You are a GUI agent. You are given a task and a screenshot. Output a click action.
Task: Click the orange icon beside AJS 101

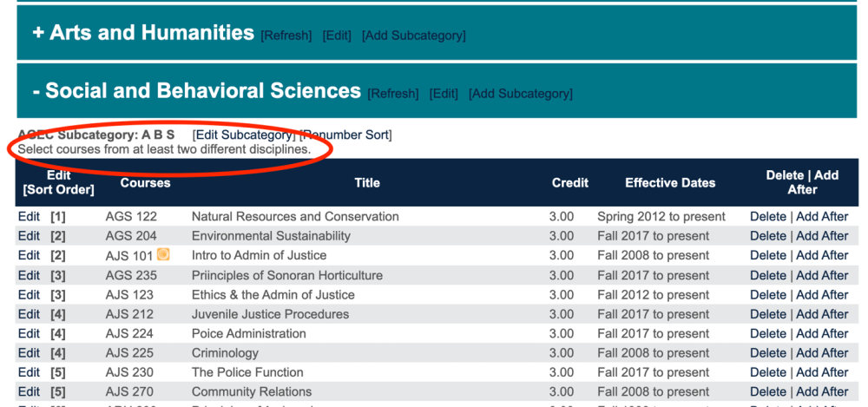pos(162,255)
